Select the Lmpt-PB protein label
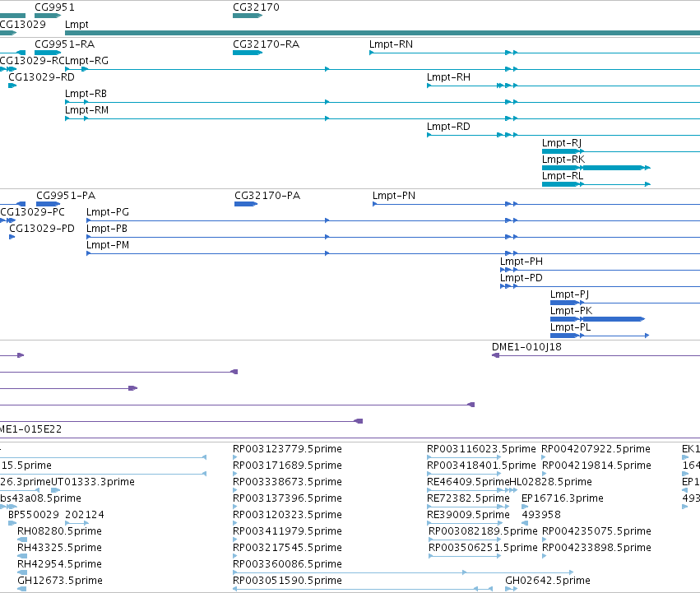 107,229
